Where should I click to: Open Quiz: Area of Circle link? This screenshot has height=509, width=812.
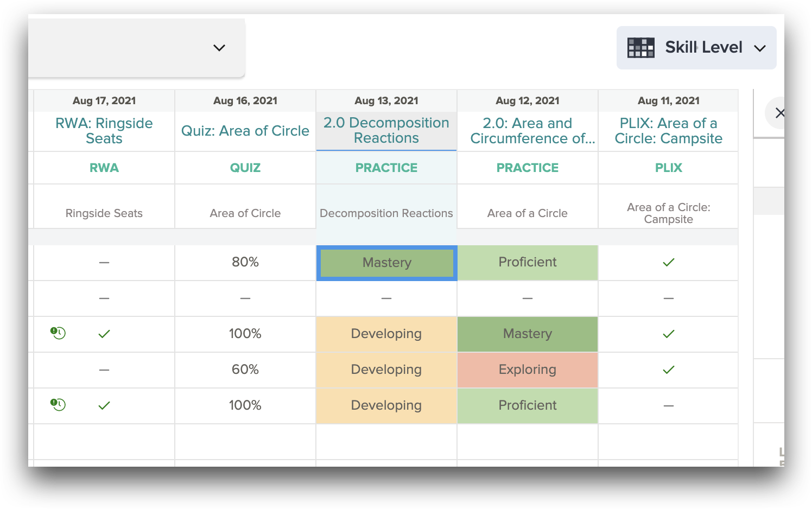[245, 131]
